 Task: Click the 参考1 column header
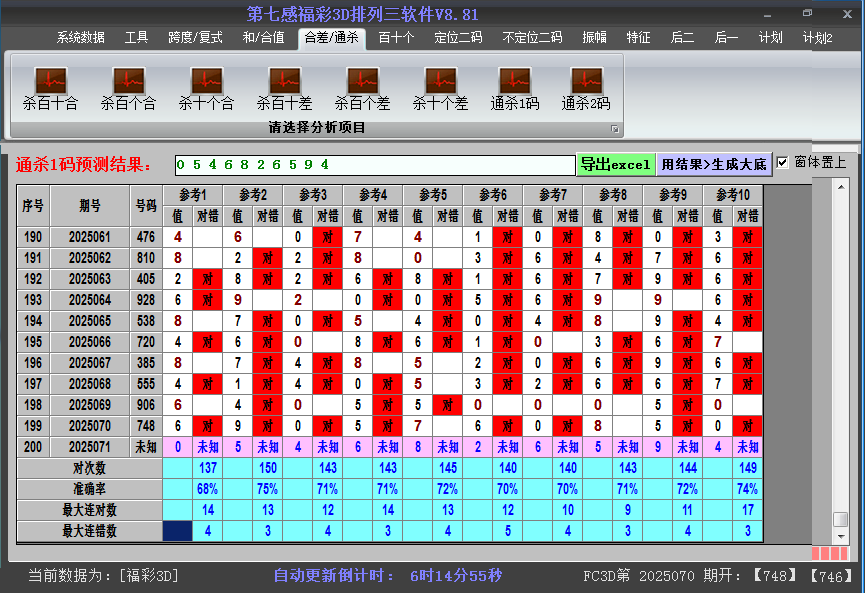click(x=193, y=195)
